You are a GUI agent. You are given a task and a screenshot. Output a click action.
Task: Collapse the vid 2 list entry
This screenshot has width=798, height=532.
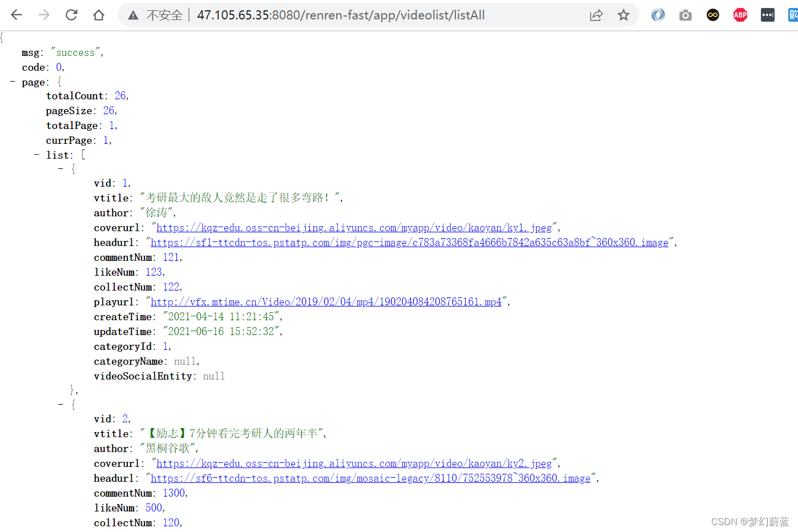pos(61,404)
